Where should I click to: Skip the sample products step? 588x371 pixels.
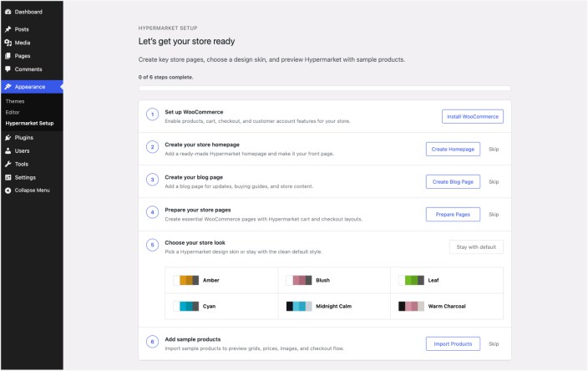point(494,344)
